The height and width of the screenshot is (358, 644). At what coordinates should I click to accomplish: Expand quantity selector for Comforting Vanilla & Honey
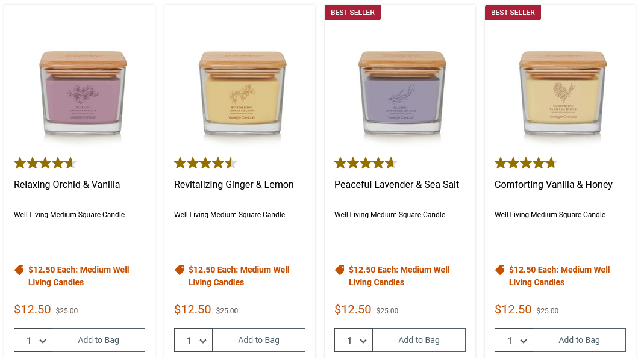point(514,340)
